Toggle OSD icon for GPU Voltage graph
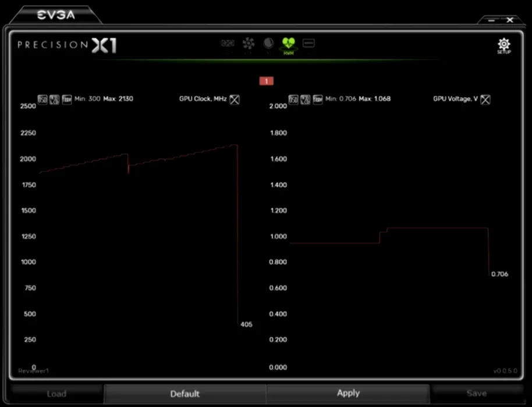The width and height of the screenshot is (532, 407). tap(293, 99)
